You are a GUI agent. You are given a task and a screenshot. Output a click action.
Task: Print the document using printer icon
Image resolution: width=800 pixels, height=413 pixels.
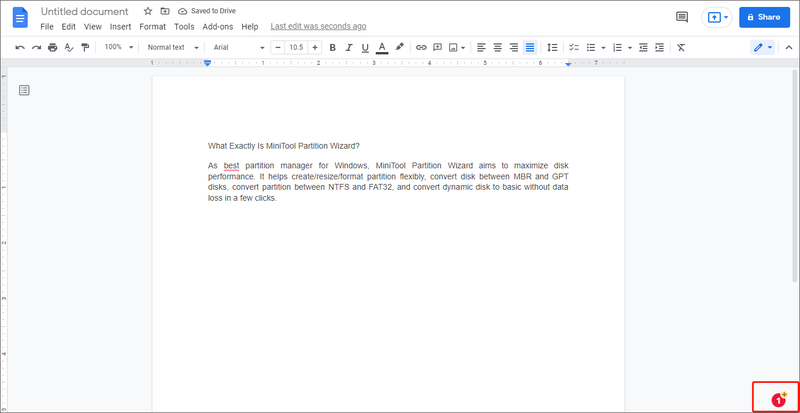coord(53,47)
